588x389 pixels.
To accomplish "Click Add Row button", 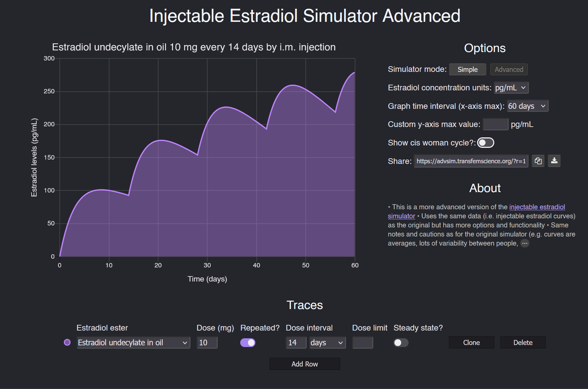I will [x=304, y=364].
